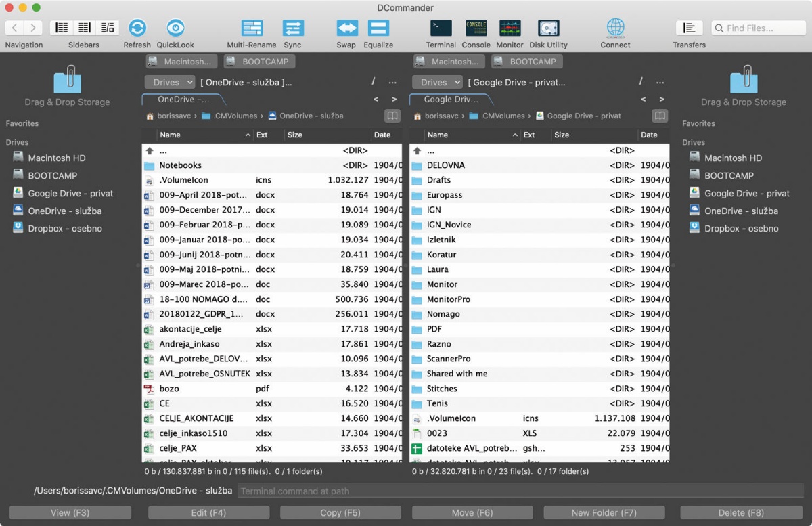This screenshot has width=812, height=526.
Task: Click the New Folder (F7) button
Action: 604,513
